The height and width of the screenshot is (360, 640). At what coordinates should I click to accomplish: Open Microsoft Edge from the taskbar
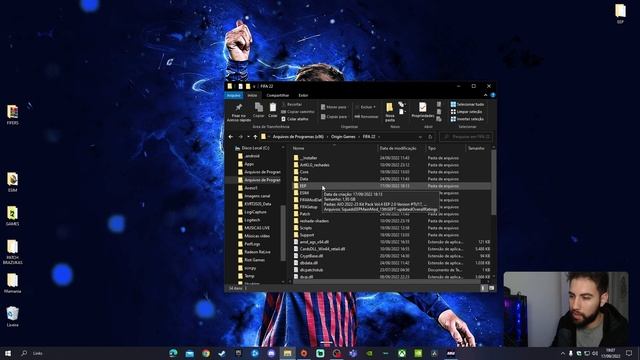173,353
